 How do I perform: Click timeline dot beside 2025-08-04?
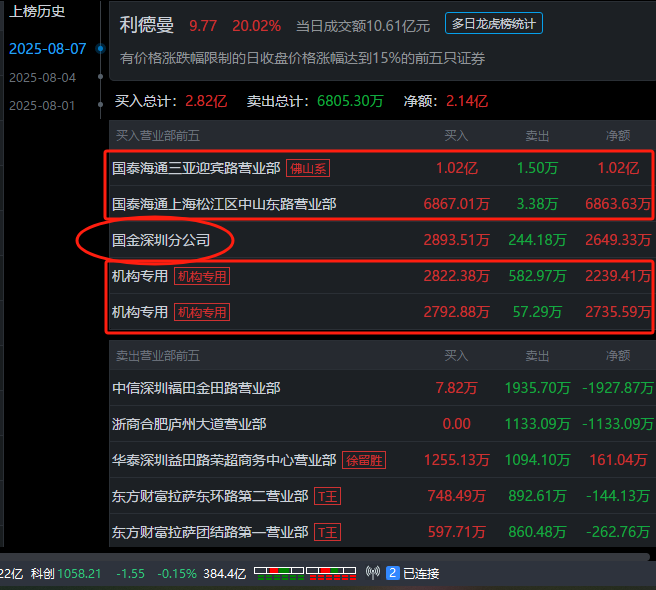coord(100,77)
